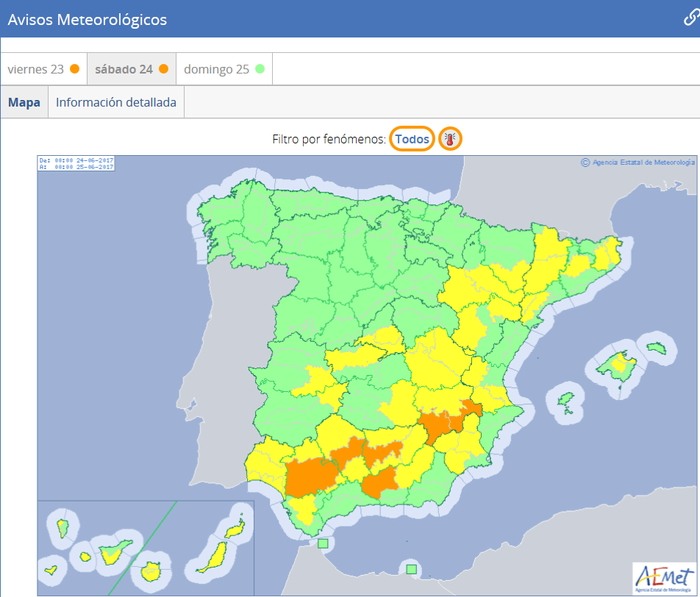Click the link icon in the header

tap(690, 18)
